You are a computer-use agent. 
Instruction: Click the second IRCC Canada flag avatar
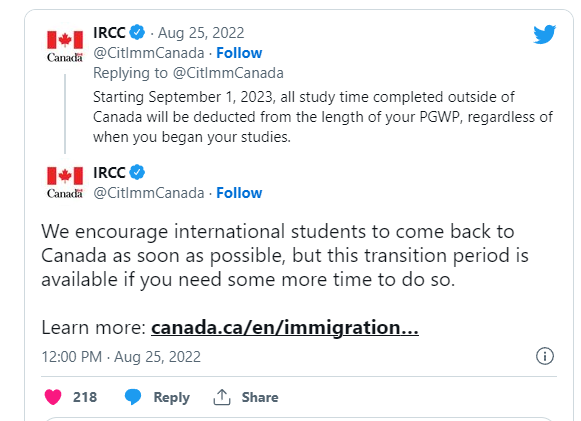[x=65, y=182]
